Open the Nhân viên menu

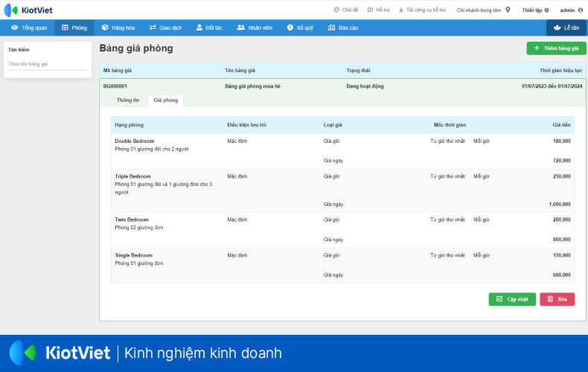click(255, 28)
